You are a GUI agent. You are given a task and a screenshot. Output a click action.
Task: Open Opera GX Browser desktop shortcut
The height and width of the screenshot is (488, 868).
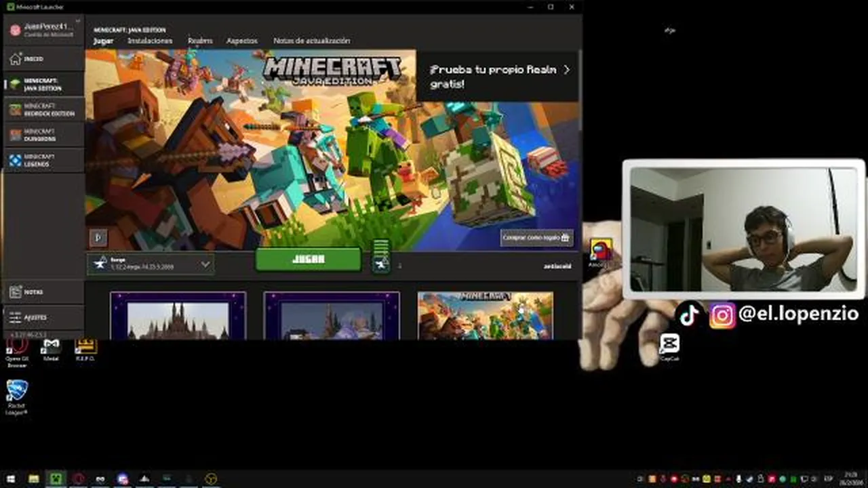pos(17,352)
